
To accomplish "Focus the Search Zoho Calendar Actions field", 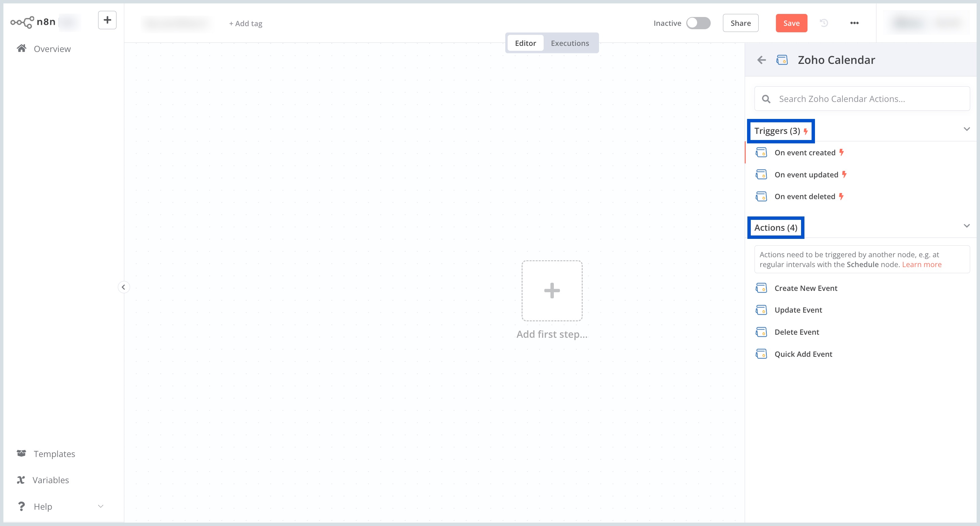I will click(862, 99).
